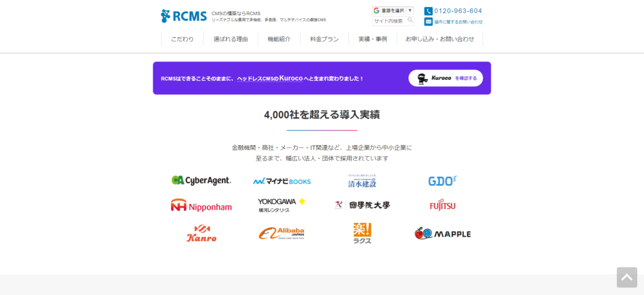Open the Nipponham logo
This screenshot has width=644, height=295.
coord(201,205)
